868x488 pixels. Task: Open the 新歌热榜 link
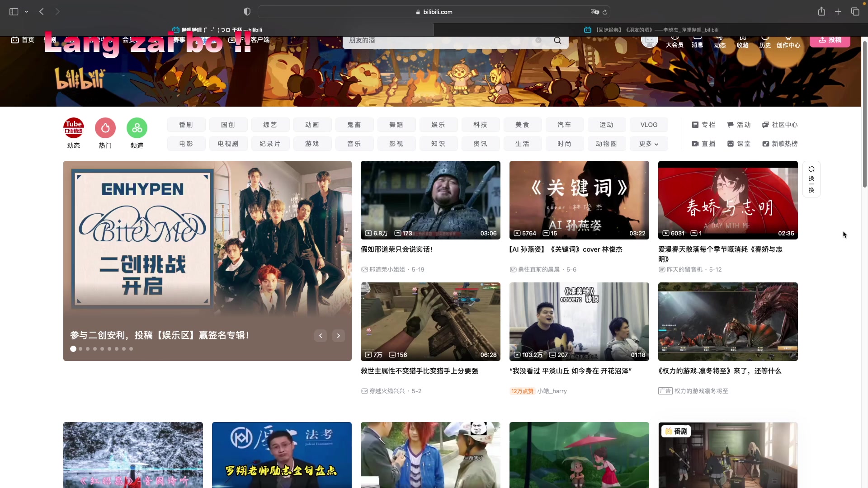click(x=780, y=144)
